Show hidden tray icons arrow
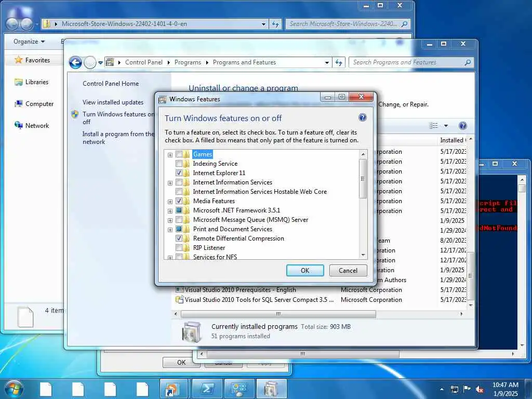The image size is (532, 399). 442,389
